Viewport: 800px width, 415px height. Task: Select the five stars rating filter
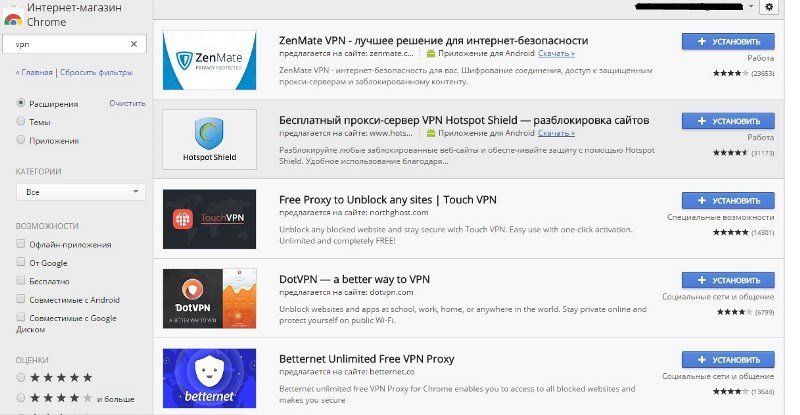(x=20, y=378)
